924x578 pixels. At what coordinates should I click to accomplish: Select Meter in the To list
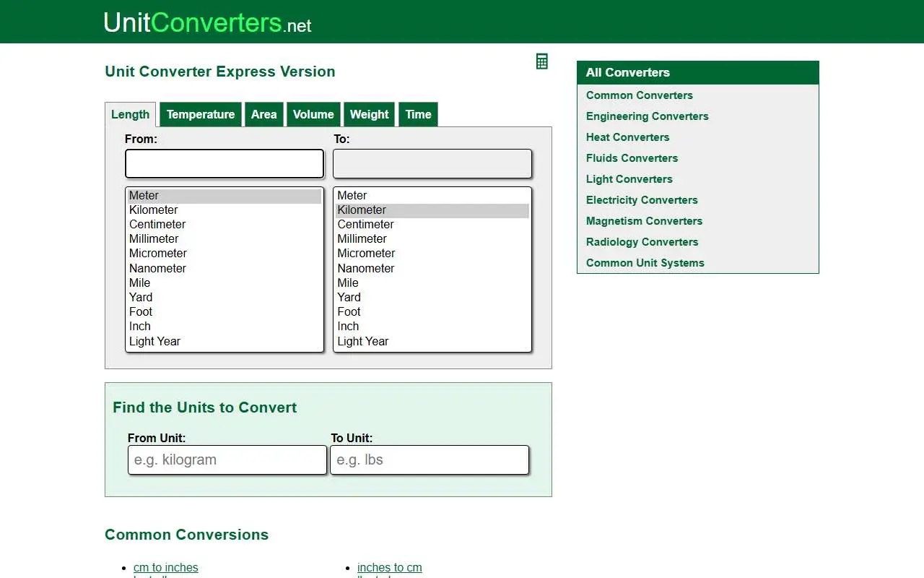432,196
